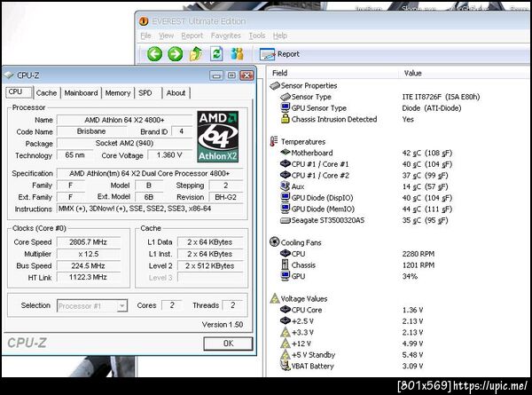532x395 pixels.
Task: Click the CPU fan value 2280 RPM
Action: [419, 254]
